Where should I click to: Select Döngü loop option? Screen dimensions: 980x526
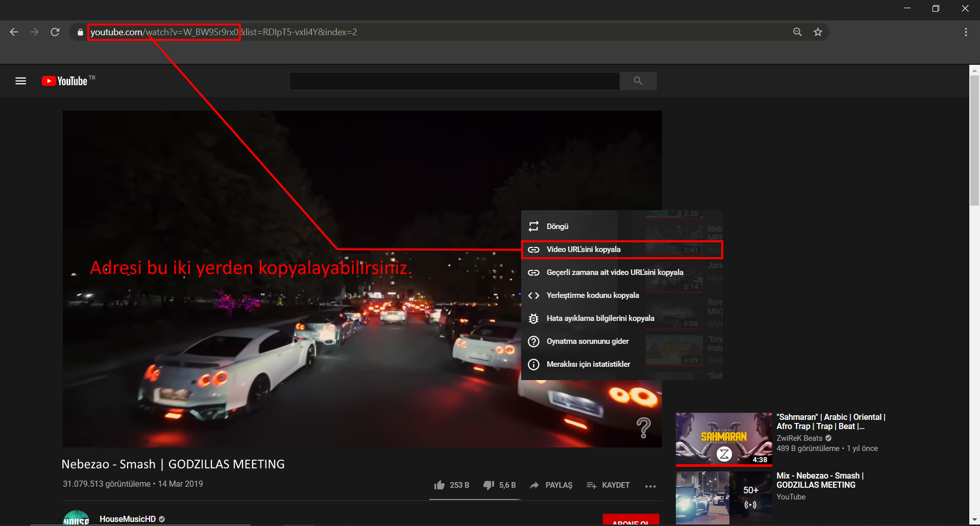[622, 226]
